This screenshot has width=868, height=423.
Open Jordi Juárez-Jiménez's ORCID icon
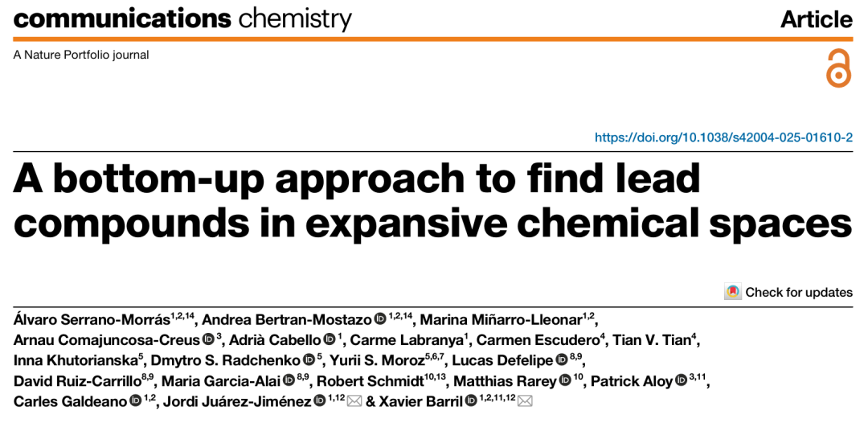[x=319, y=401]
